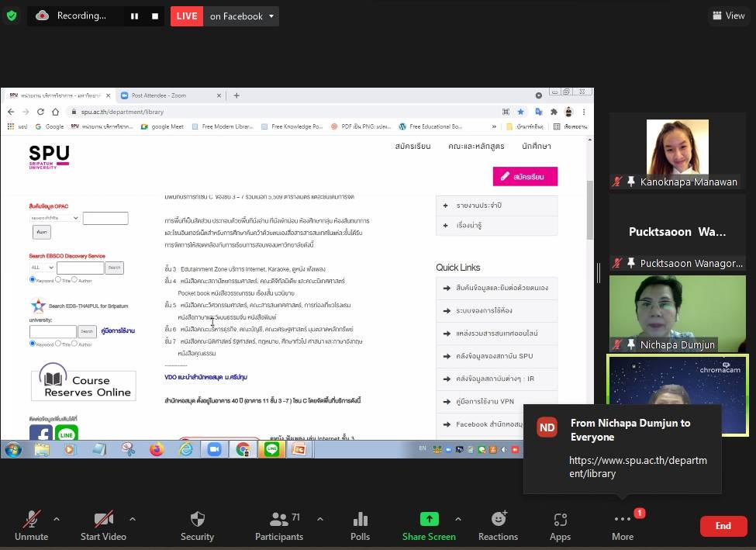The height and width of the screenshot is (550, 756).
Task: Open the green encryption shield info
Action: pos(12,16)
